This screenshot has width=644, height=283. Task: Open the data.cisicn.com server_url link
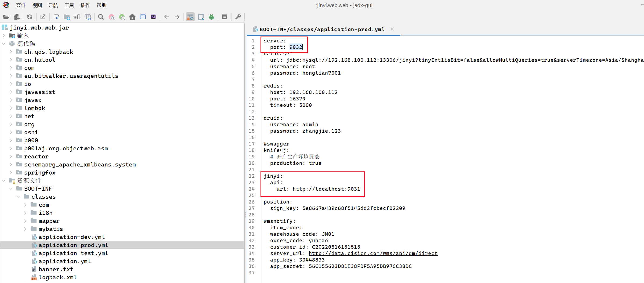tap(373, 253)
